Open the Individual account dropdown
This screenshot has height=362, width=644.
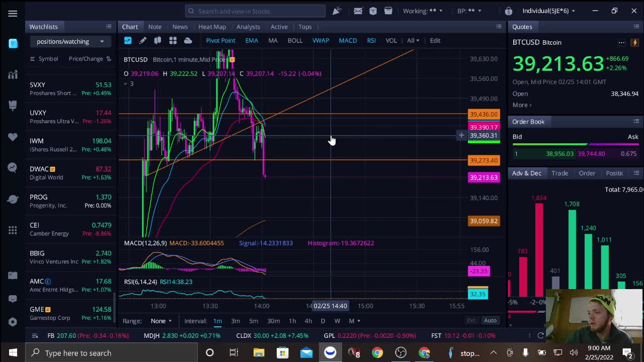click(x=548, y=11)
